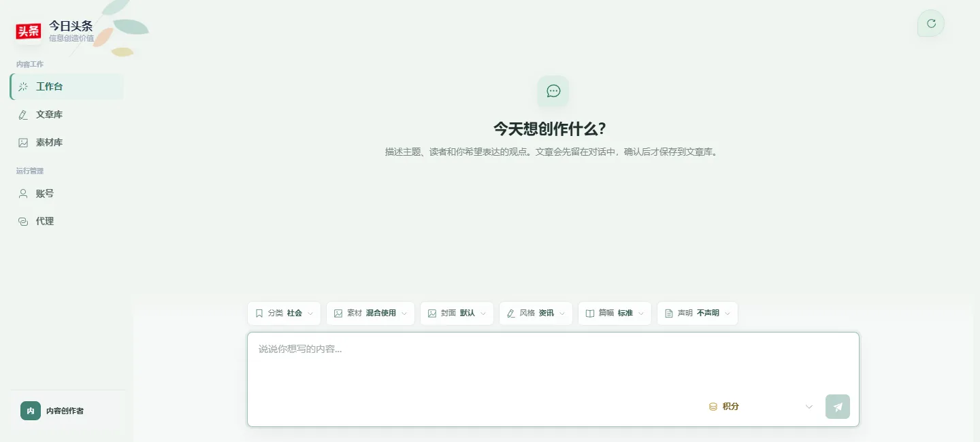Open the 篇幅 标准 dropdown
980x442 pixels.
615,313
